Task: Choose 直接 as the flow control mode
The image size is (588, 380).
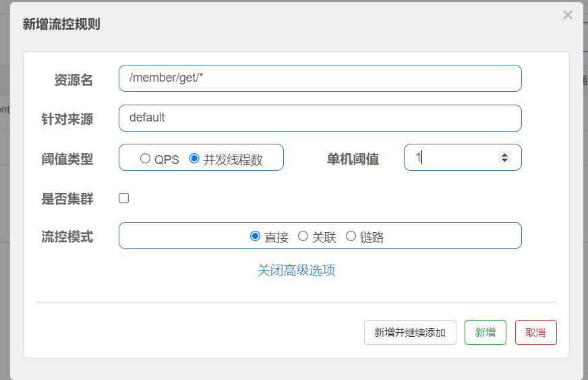Action: coord(255,236)
